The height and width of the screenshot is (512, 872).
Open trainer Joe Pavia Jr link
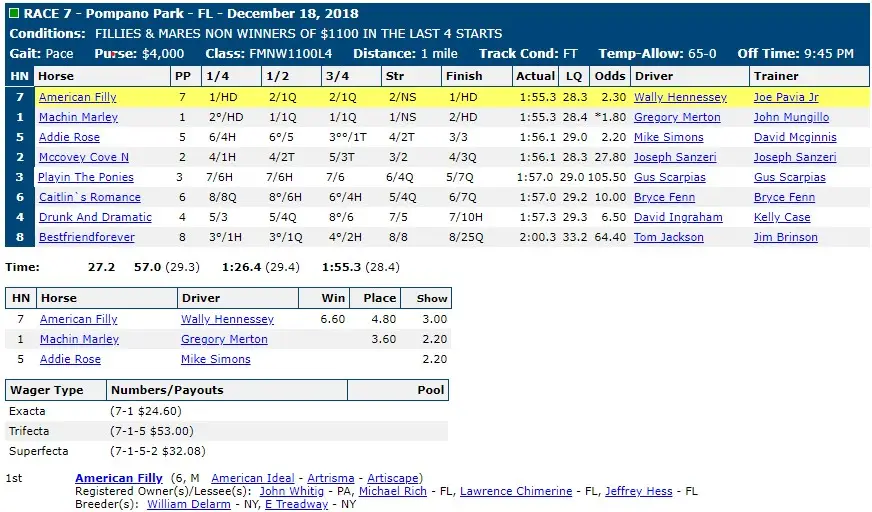(786, 97)
